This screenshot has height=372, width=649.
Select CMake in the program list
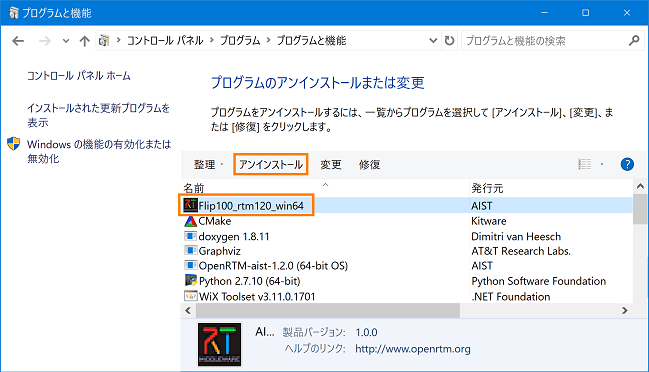click(214, 221)
